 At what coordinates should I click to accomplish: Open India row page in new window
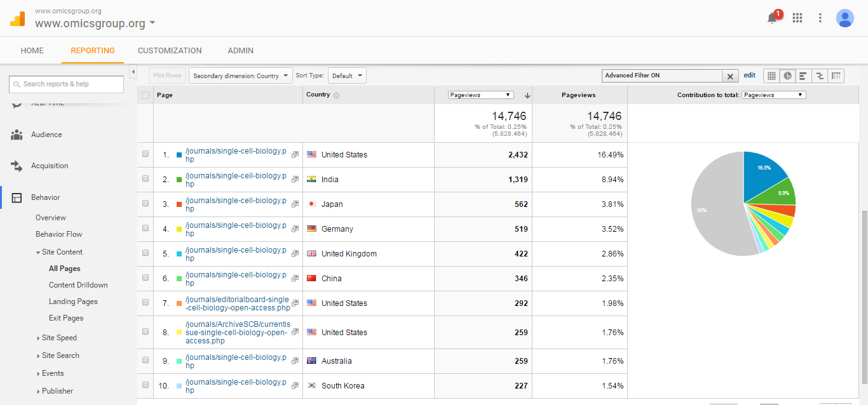pyautogui.click(x=295, y=180)
